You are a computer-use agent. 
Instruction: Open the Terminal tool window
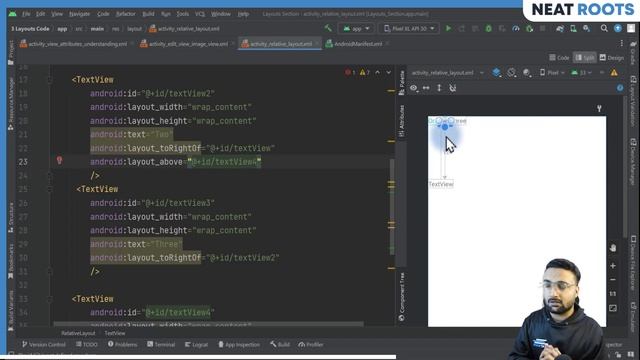pyautogui.click(x=161, y=344)
